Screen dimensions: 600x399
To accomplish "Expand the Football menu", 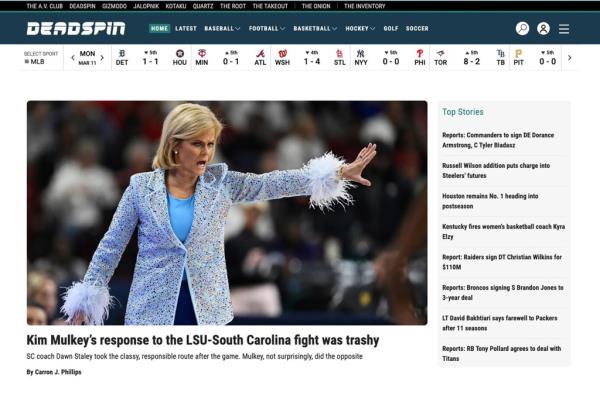I will [x=267, y=28].
